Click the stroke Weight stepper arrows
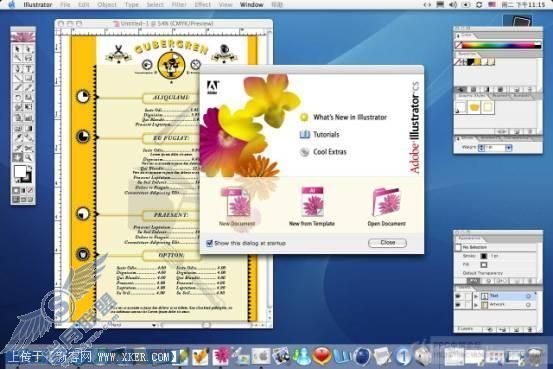 click(x=481, y=148)
